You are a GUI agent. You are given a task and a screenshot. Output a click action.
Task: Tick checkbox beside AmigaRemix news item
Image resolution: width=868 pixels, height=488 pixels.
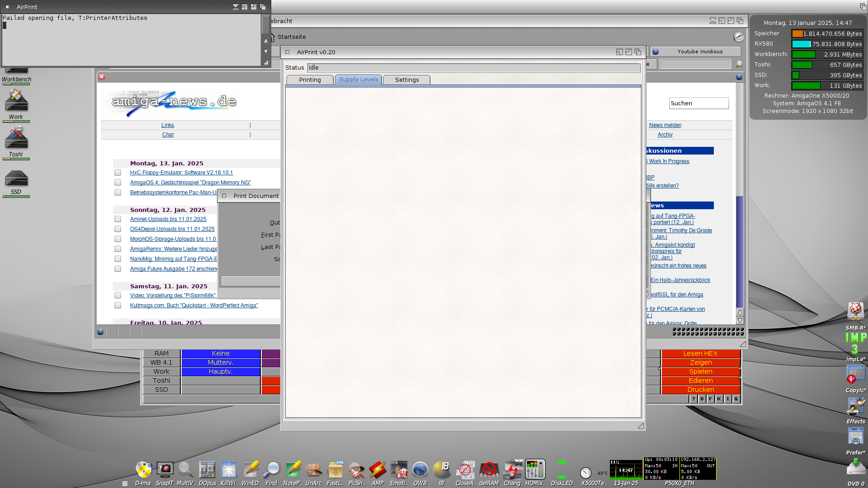[118, 249]
